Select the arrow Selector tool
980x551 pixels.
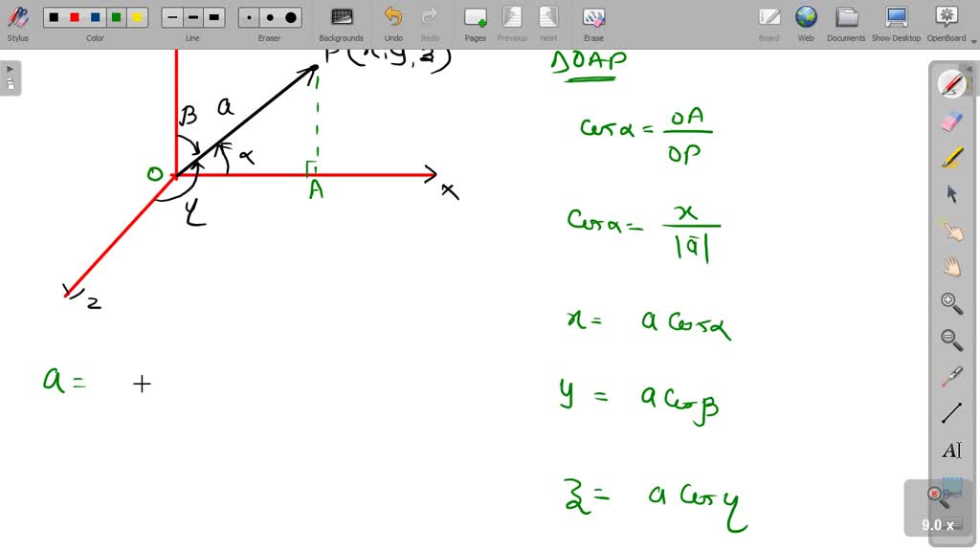click(x=952, y=194)
